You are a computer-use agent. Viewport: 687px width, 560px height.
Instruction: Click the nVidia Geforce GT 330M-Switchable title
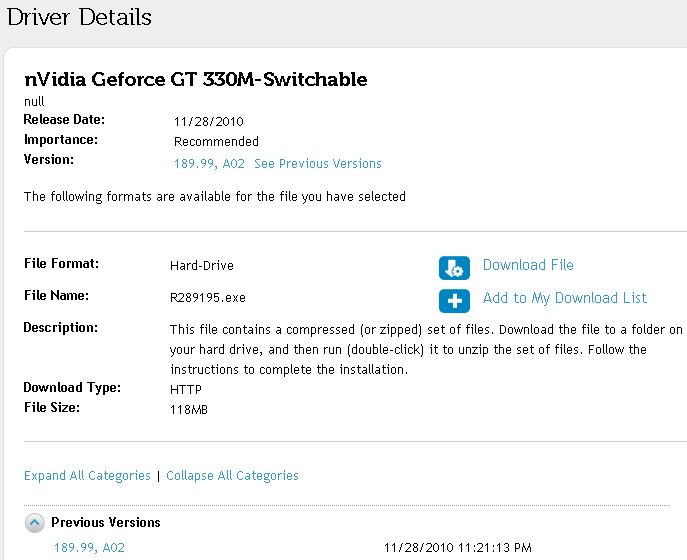pos(196,79)
